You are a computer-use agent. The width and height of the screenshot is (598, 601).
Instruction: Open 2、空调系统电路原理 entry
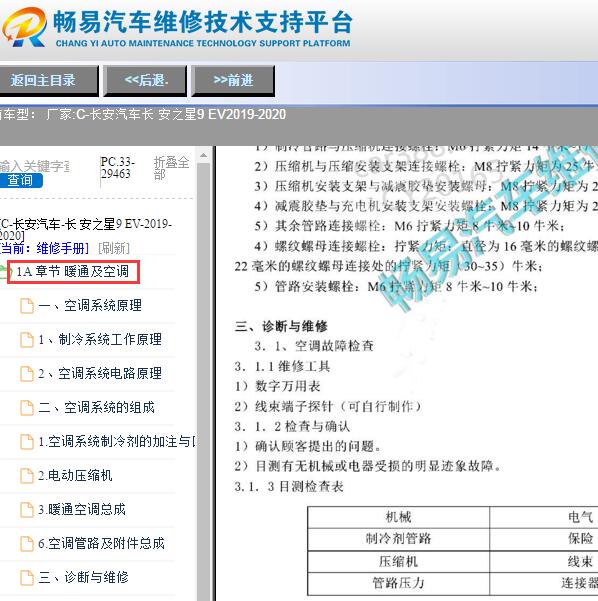pos(100,374)
